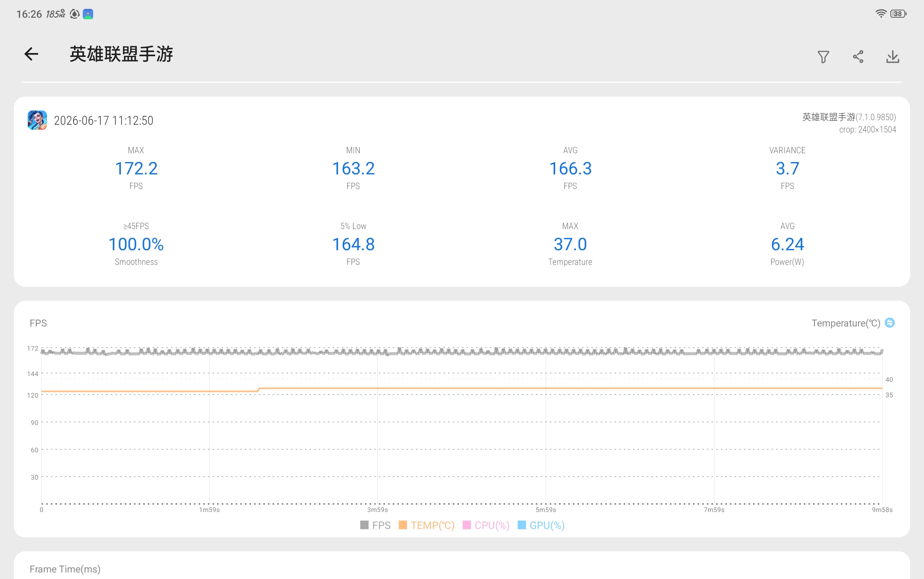This screenshot has height=579, width=924.
Task: Tap the League of Legends game icon
Action: (x=37, y=120)
